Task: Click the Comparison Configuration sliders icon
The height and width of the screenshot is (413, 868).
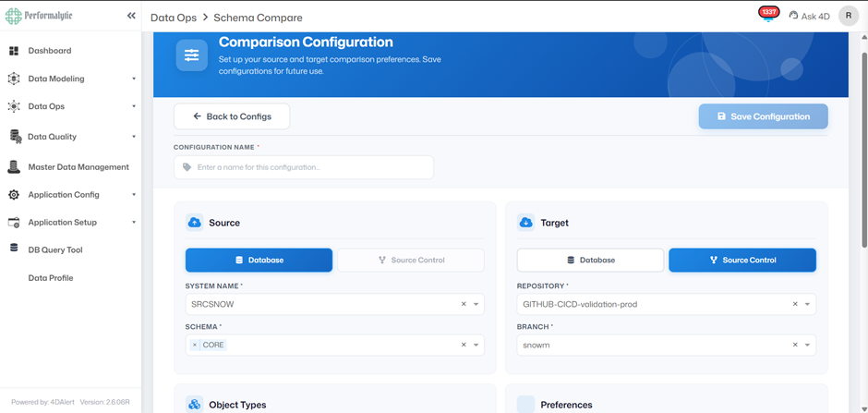Action: pos(191,55)
